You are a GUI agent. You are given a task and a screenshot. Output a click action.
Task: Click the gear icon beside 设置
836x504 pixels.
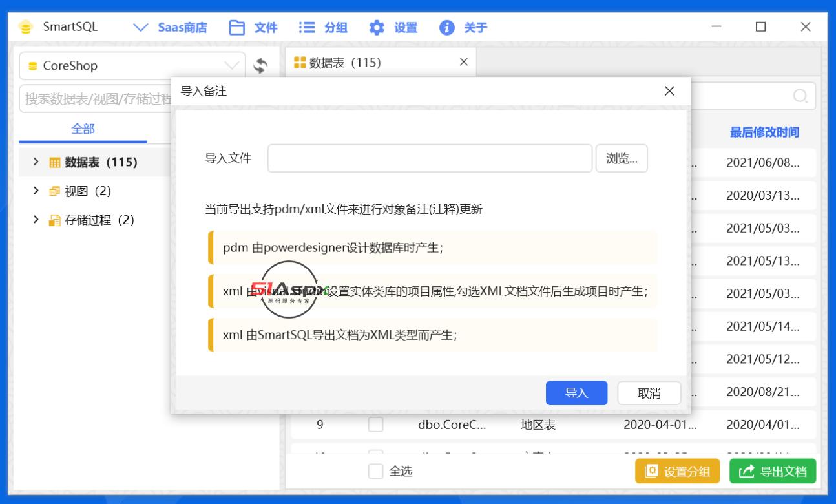pyautogui.click(x=377, y=28)
